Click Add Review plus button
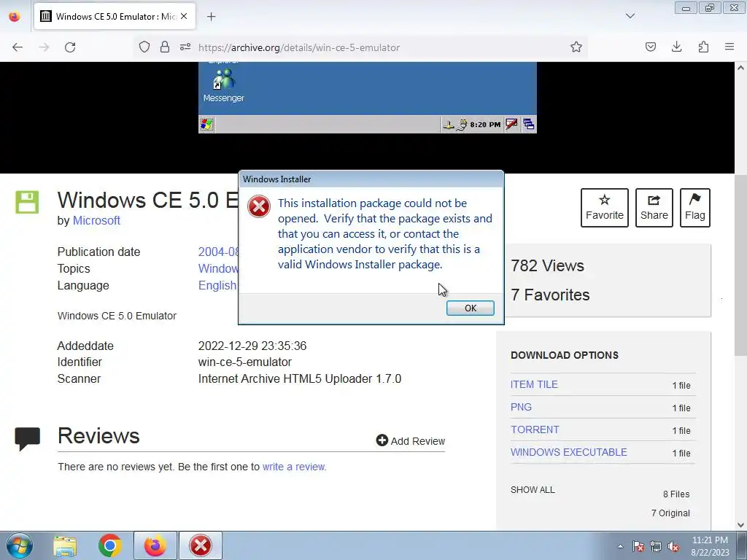This screenshot has height=560, width=747. coord(410,441)
